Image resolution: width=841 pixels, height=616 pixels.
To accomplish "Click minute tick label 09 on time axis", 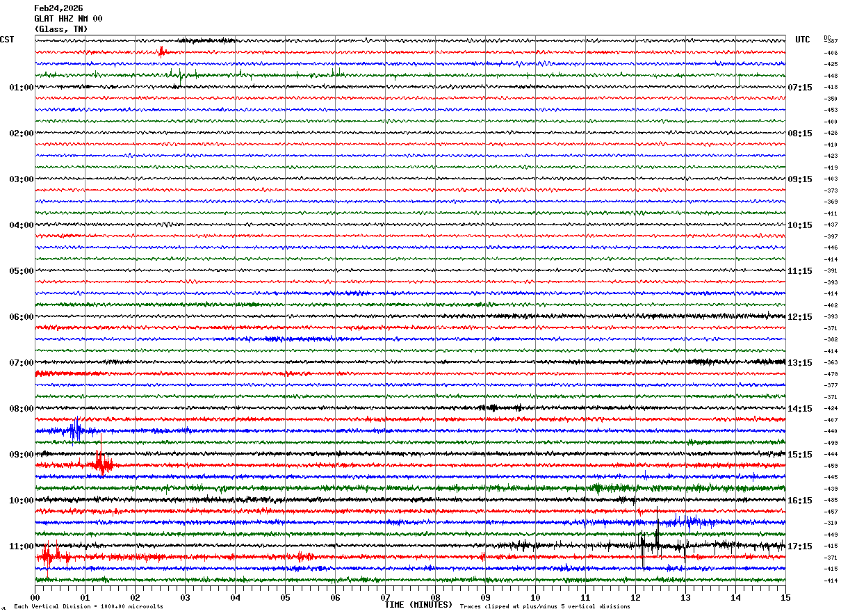I will (x=485, y=597).
